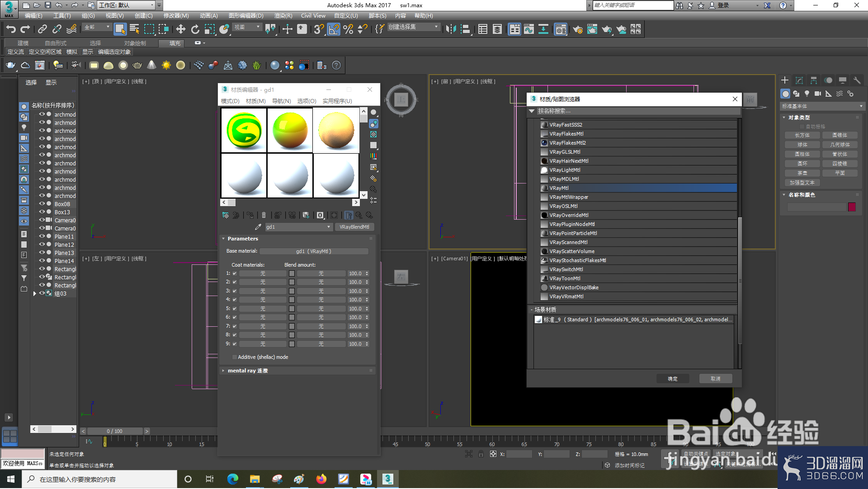The height and width of the screenshot is (489, 868).
Task: Click the Get Material icon in editor
Action: (x=226, y=215)
